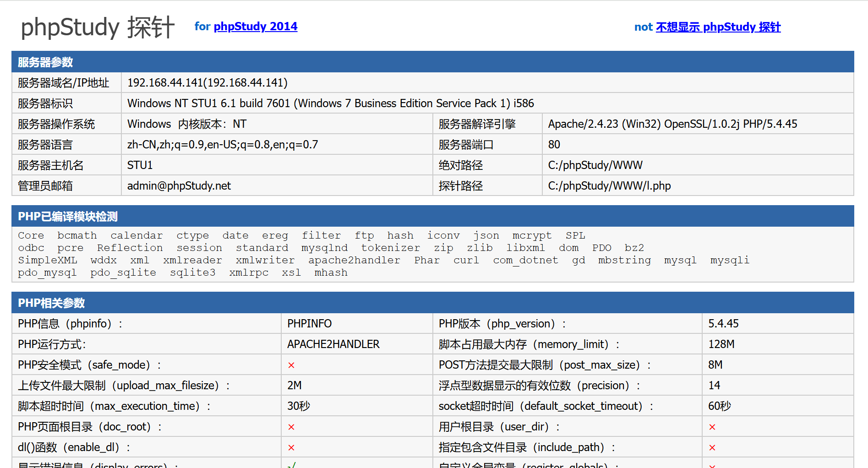Screen dimensions: 868x468
Task: Click the phpStudy 探针 page title
Action: (x=98, y=27)
